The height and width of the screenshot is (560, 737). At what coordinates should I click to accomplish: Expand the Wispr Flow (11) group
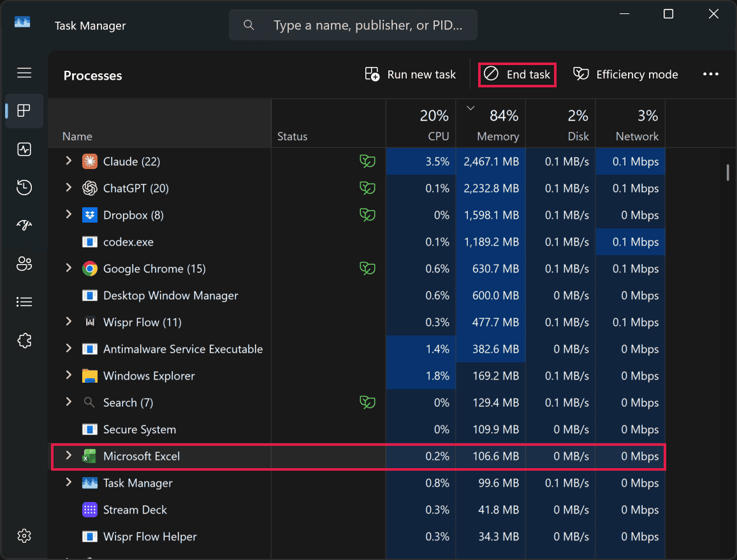(x=69, y=321)
